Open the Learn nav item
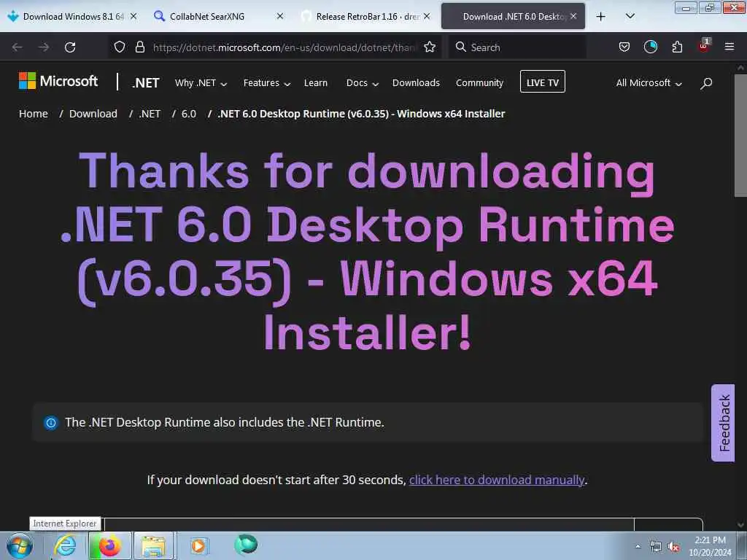 pos(315,83)
